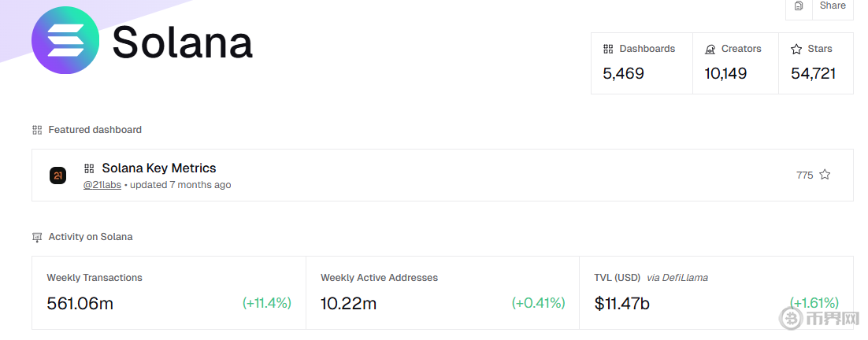Click the copy icon beside Share
The height and width of the screenshot is (340, 868).
(x=799, y=6)
